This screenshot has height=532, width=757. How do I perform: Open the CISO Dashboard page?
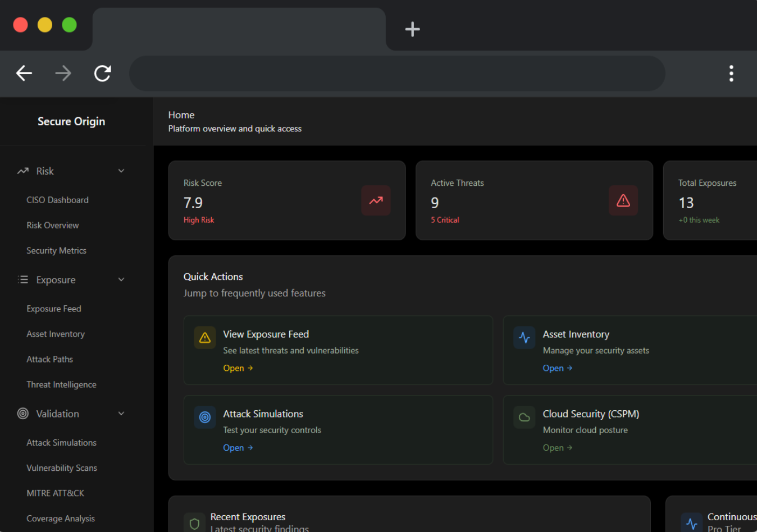(57, 200)
